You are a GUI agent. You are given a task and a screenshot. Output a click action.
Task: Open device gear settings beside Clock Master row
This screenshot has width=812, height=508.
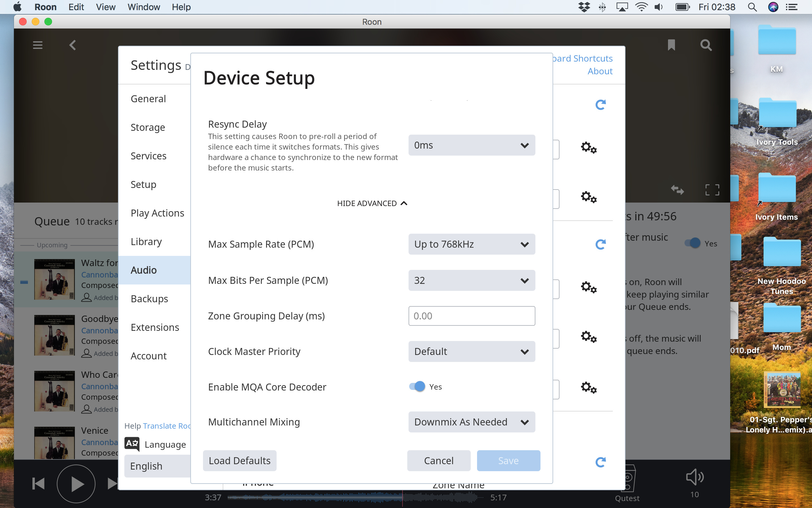588,337
